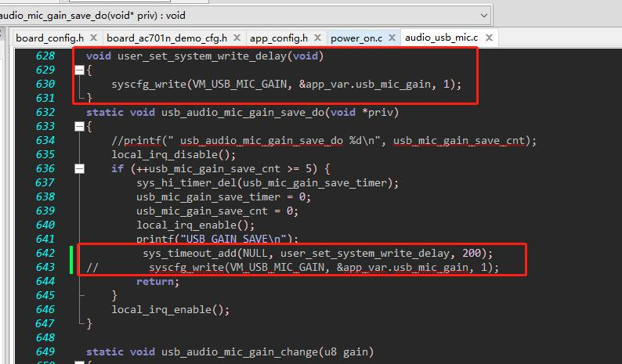This screenshot has height=364, width=622.
Task: Click commented syscfg_write on line 643
Action: [x=324, y=267]
